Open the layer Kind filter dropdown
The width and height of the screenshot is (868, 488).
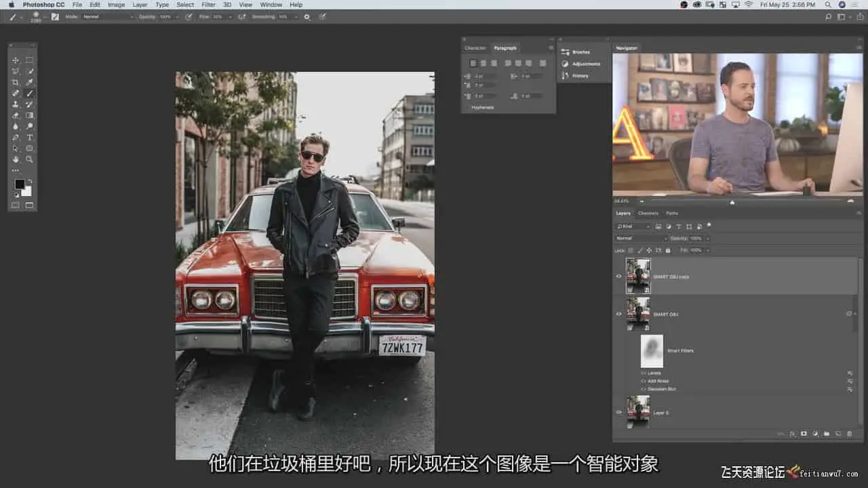point(633,226)
